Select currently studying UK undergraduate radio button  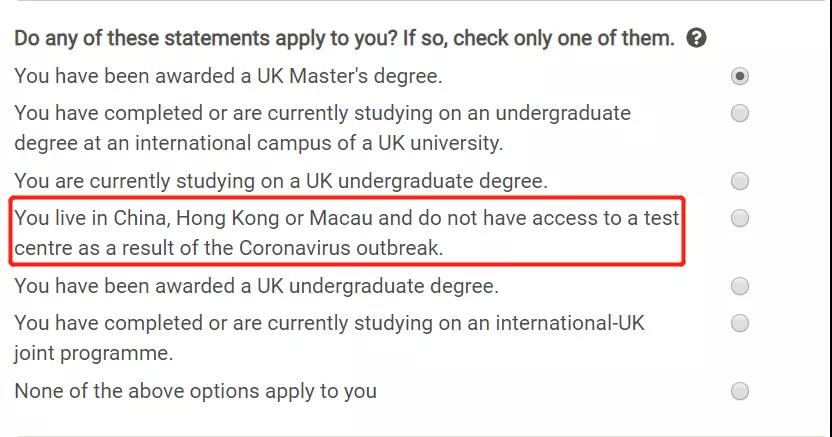coord(740,181)
